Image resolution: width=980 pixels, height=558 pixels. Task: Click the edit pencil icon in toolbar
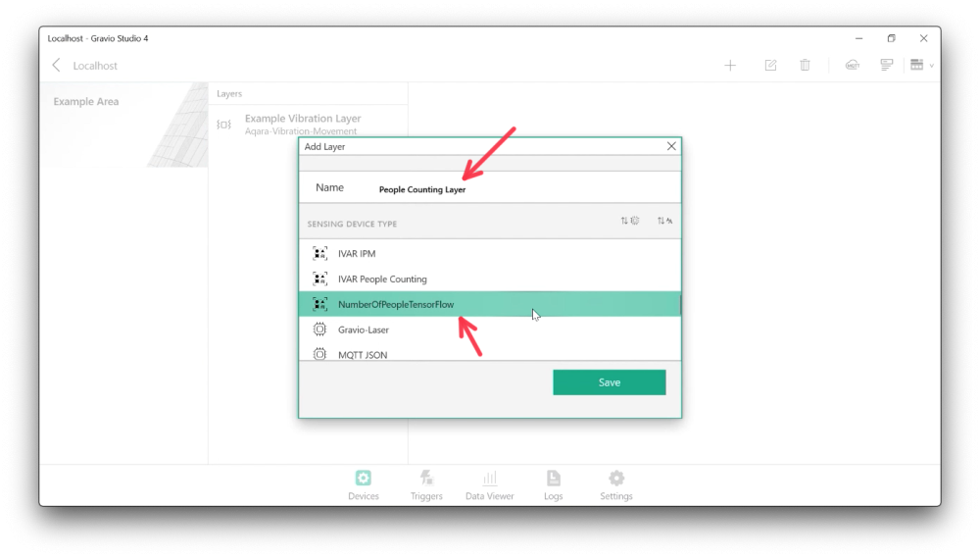coord(770,65)
